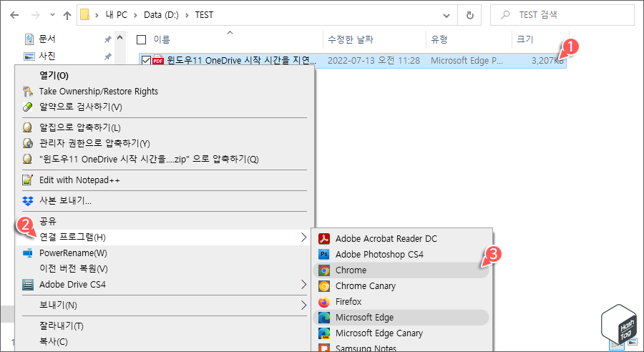Click the TEST search field
Image resolution: width=644 pixels, height=352 pixels.
(562, 15)
